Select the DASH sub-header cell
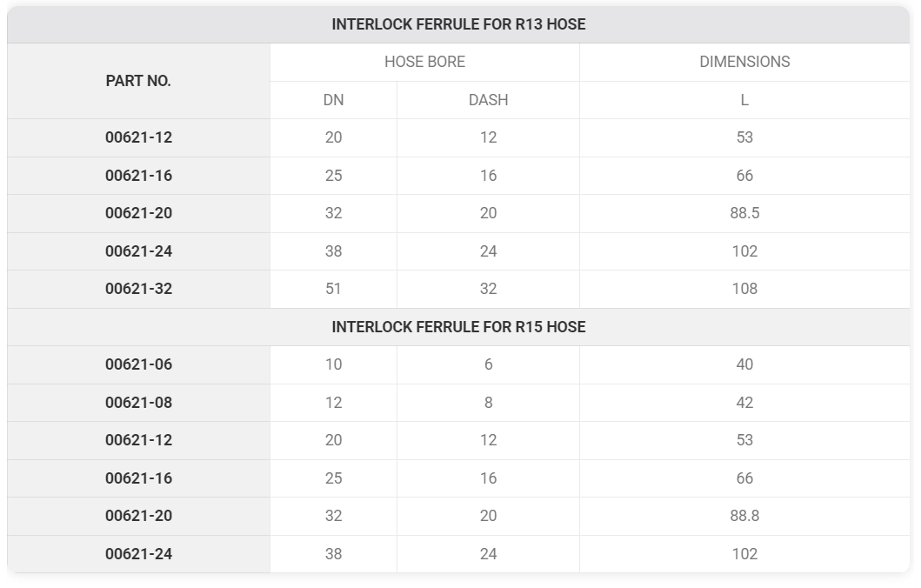 488,100
